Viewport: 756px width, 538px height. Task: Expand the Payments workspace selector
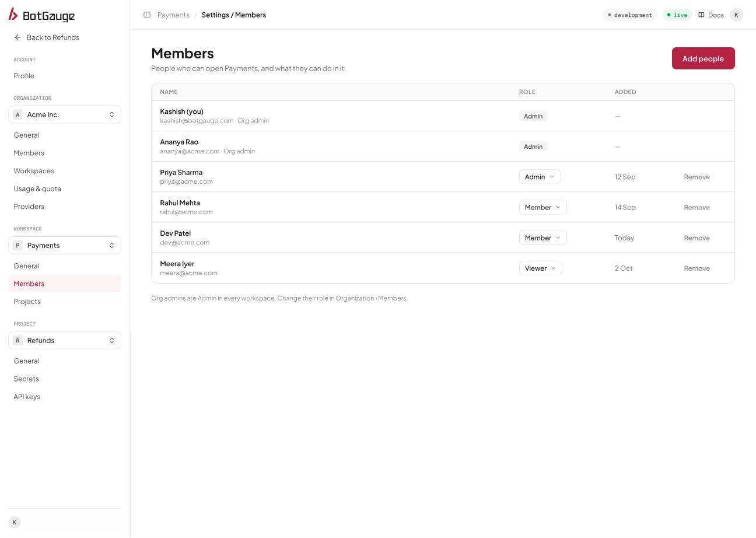pos(65,245)
